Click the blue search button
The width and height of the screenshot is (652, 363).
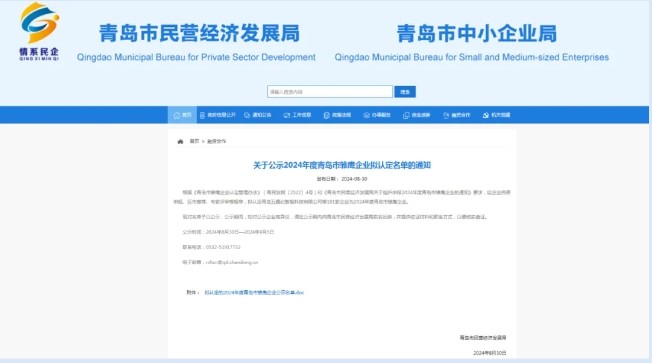(405, 92)
